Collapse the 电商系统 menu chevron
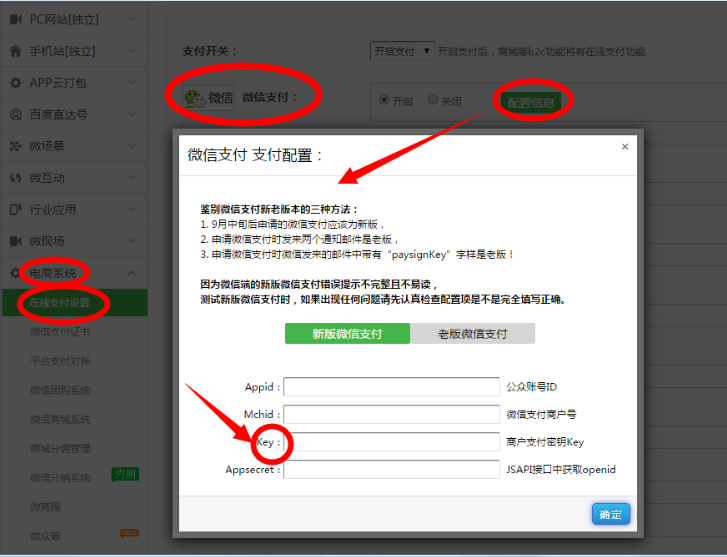This screenshot has height=557, width=727. pyautogui.click(x=131, y=273)
